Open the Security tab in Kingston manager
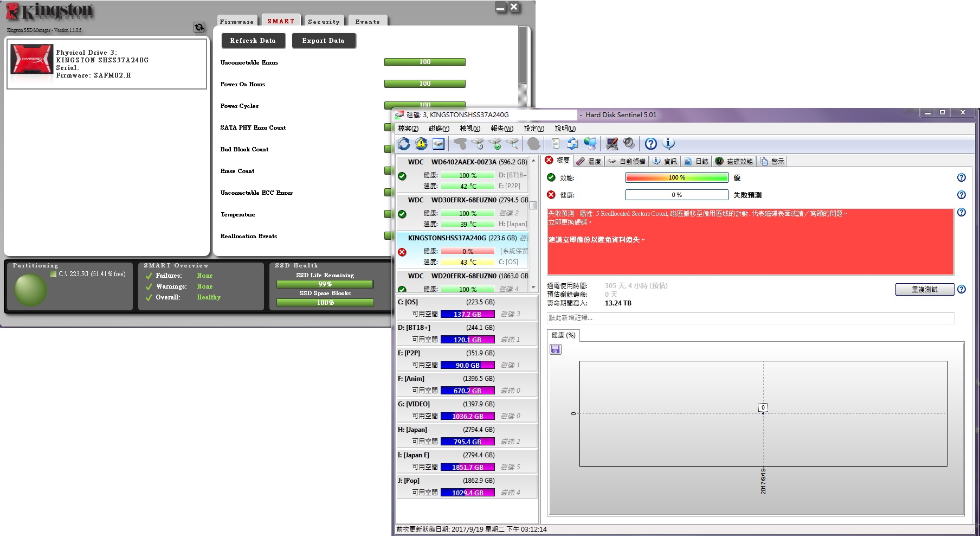Viewport: 980px width, 536px height. [x=324, y=21]
